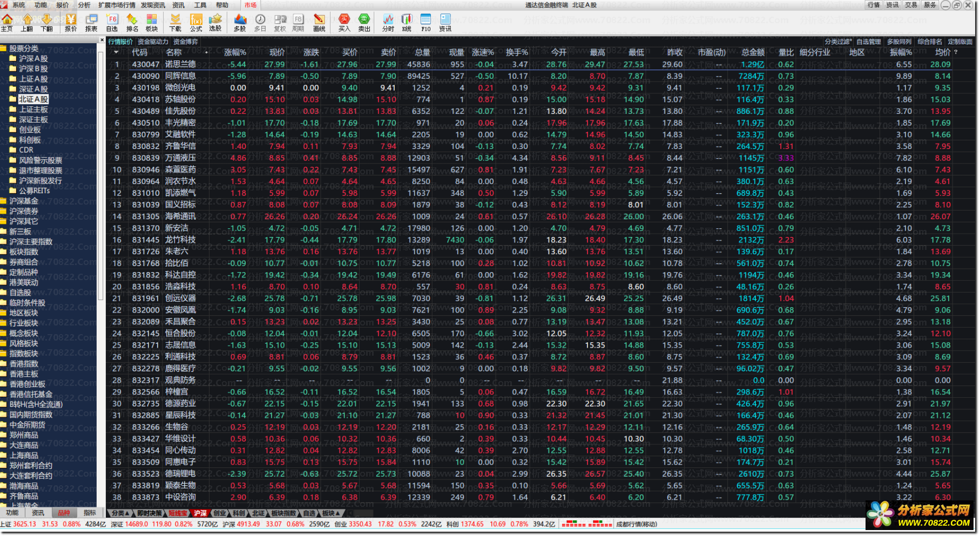Click the 复权 adjustment toolbar icon

[280, 22]
